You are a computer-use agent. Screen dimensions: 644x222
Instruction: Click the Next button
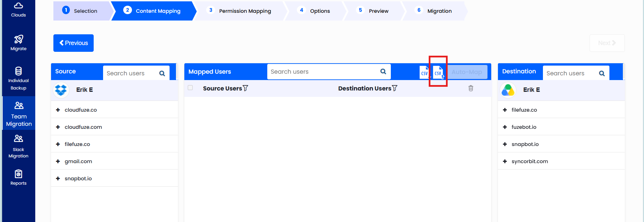click(x=607, y=43)
